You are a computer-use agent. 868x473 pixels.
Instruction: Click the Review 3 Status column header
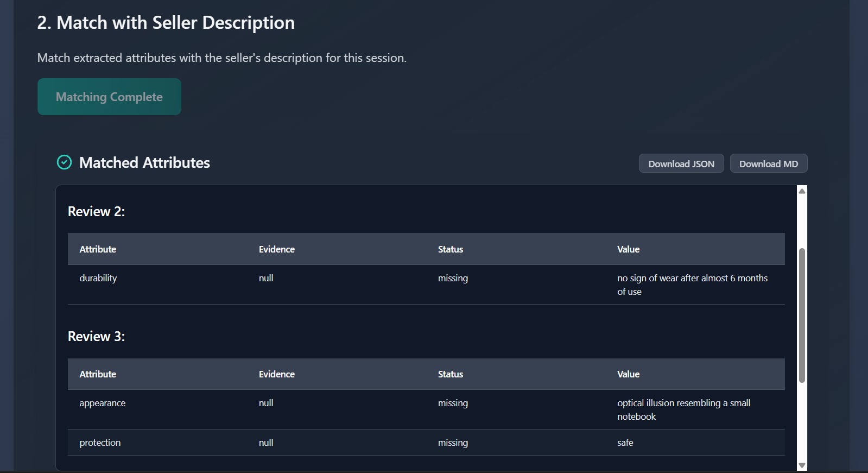click(451, 374)
